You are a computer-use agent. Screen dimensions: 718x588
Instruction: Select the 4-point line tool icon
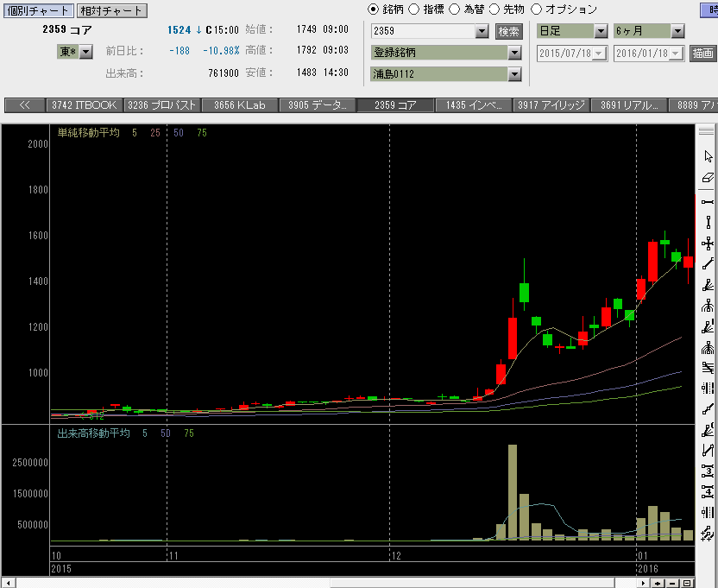708,492
